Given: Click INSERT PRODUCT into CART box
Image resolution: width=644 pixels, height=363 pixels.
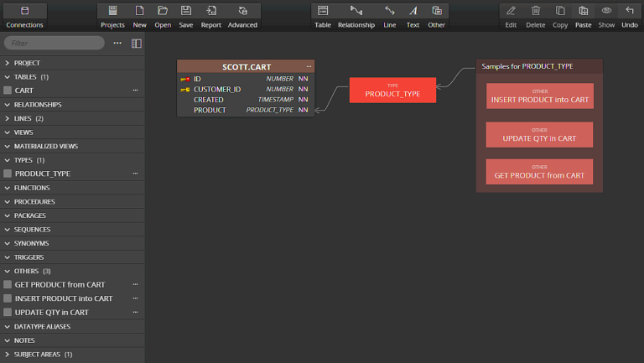Looking at the screenshot, I should click(x=539, y=96).
